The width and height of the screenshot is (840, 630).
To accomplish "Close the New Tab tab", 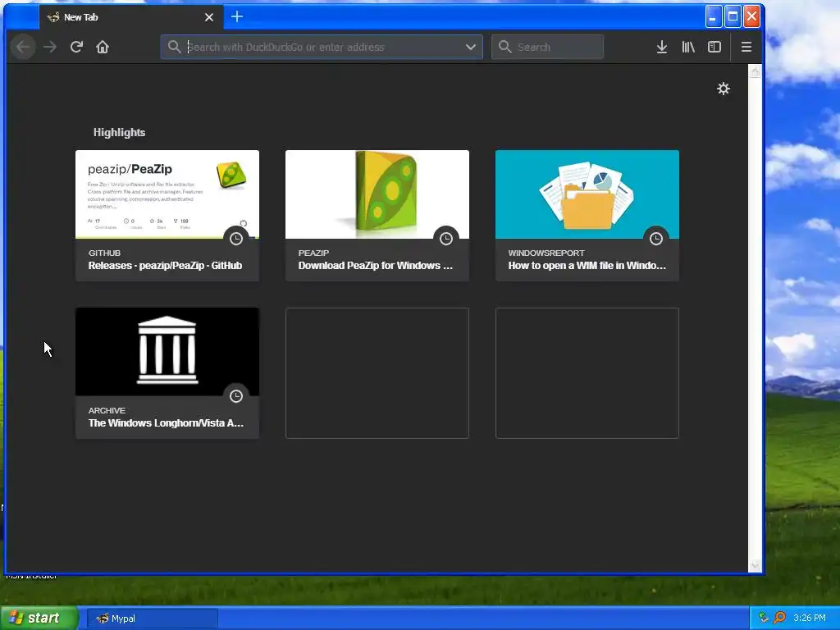I will pyautogui.click(x=209, y=17).
